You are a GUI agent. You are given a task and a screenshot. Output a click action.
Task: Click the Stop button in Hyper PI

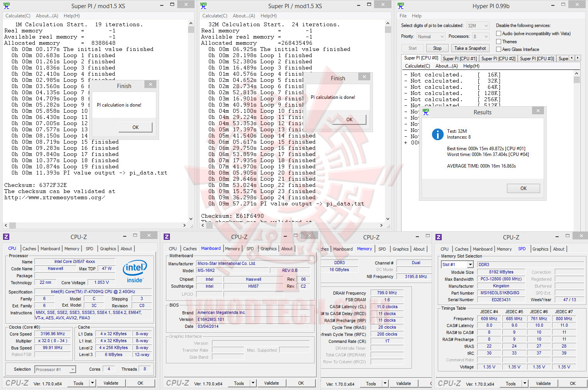point(437,48)
